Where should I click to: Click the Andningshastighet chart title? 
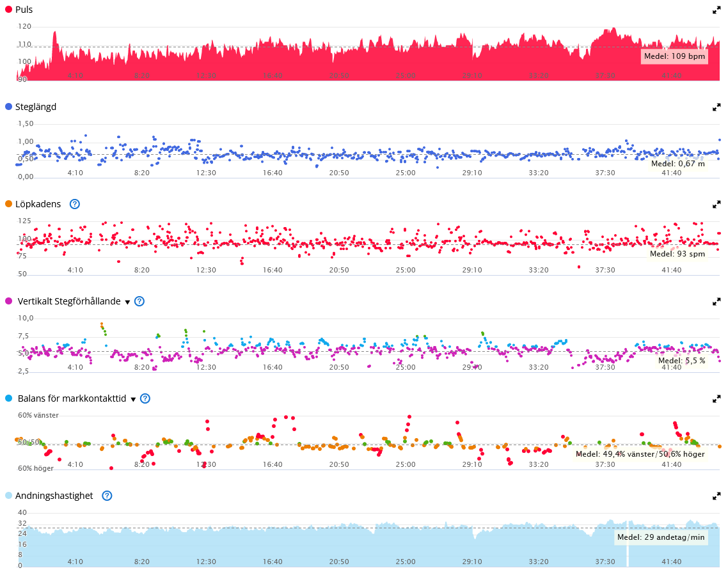click(x=54, y=496)
